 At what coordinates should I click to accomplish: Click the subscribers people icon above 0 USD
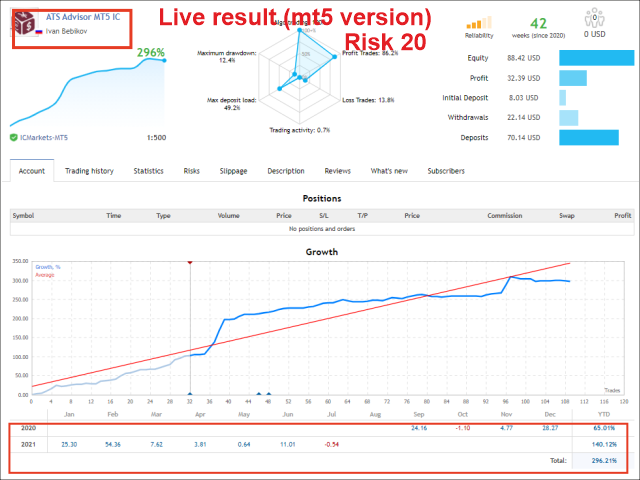click(594, 18)
